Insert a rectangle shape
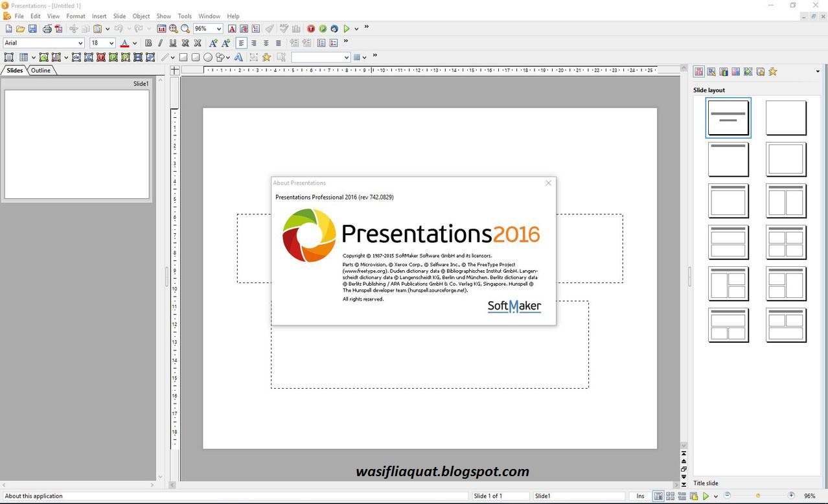The width and height of the screenshot is (828, 504). 183,57
